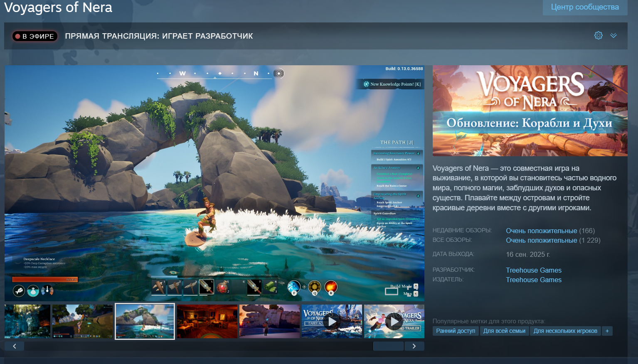Click the ВСЕ ОБЗОРЫ label
This screenshot has height=364, width=638.
(x=452, y=240)
